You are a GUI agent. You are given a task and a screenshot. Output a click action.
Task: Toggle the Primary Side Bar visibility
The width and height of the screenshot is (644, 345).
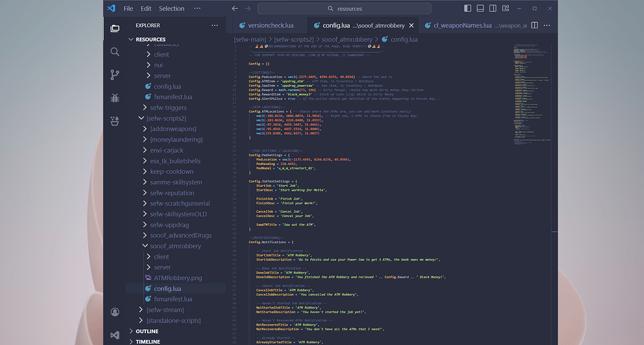(x=467, y=9)
